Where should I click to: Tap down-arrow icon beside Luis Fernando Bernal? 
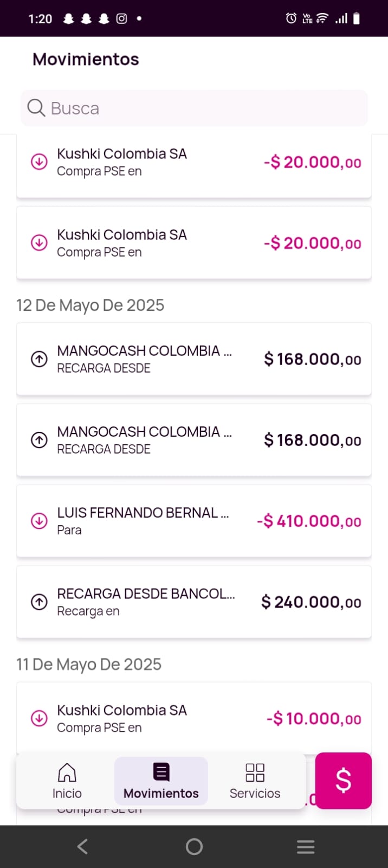point(39,521)
